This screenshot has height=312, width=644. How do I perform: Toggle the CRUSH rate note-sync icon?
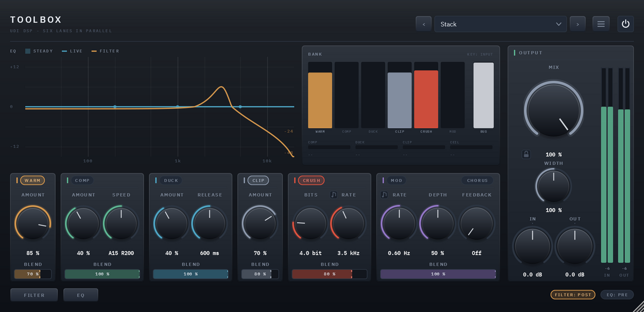pyautogui.click(x=334, y=195)
